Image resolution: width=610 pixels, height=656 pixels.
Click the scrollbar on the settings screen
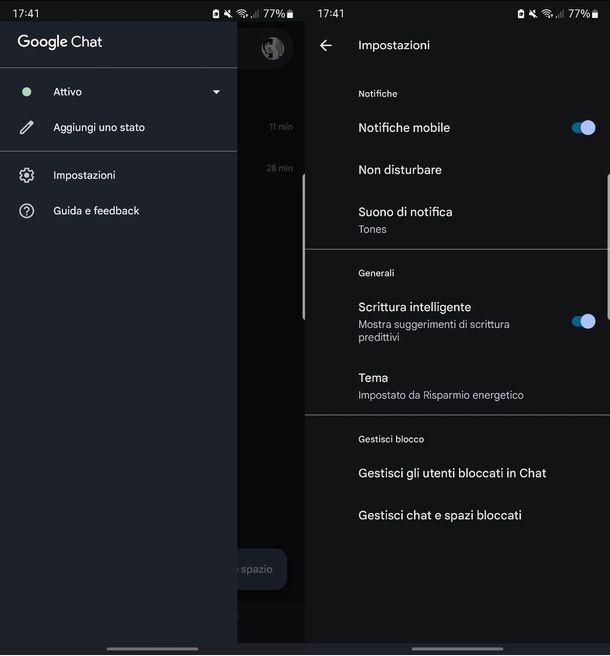tap(608, 247)
